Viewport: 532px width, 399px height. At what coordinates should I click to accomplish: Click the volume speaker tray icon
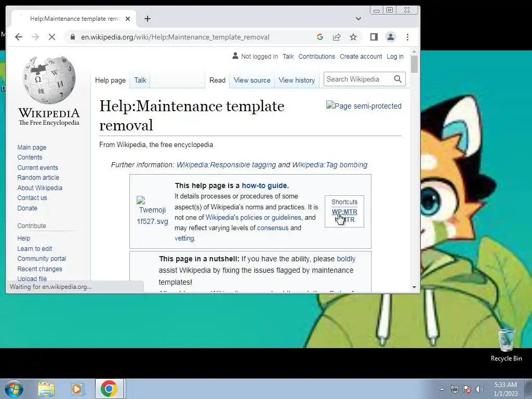[x=480, y=389]
